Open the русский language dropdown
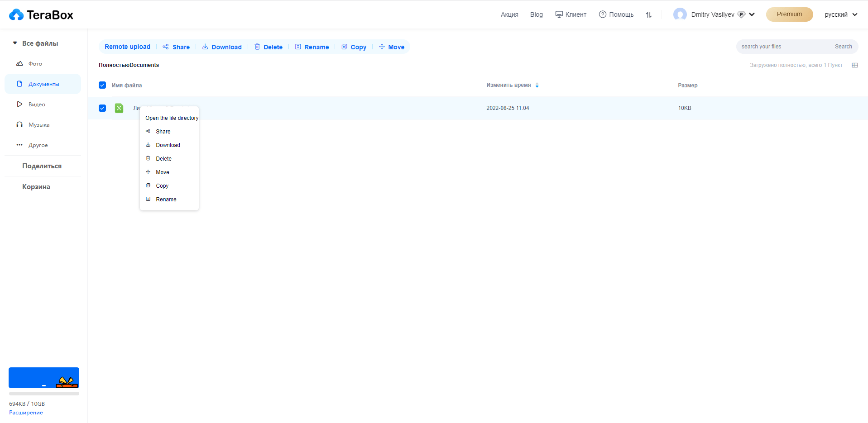868x423 pixels. [x=841, y=14]
